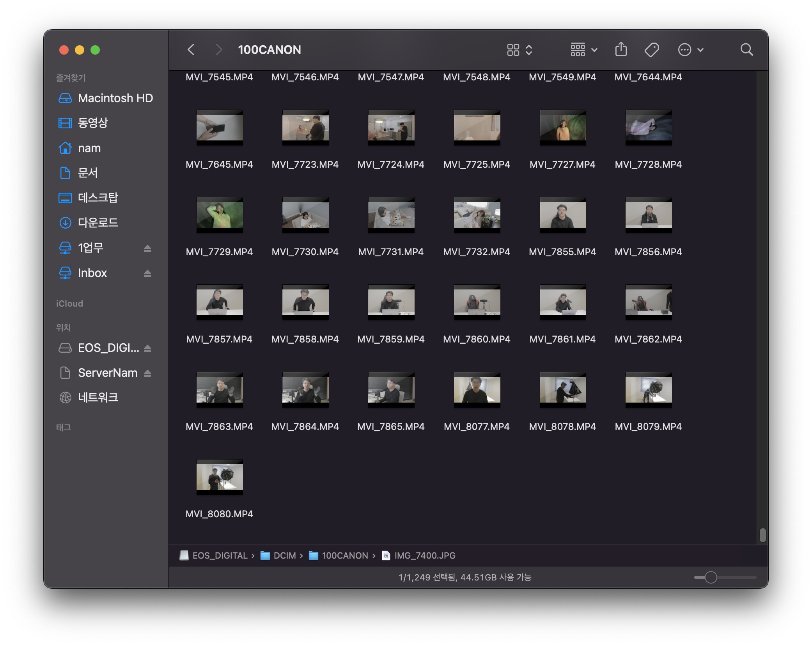Click the icon size slider
Viewport: 812px width, 646px height.
point(725,577)
